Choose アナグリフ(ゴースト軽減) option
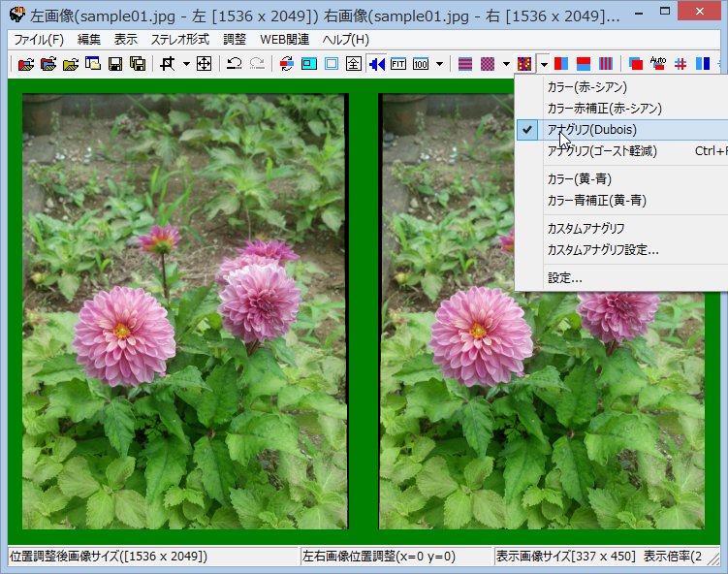The width and height of the screenshot is (728, 574). click(x=621, y=151)
